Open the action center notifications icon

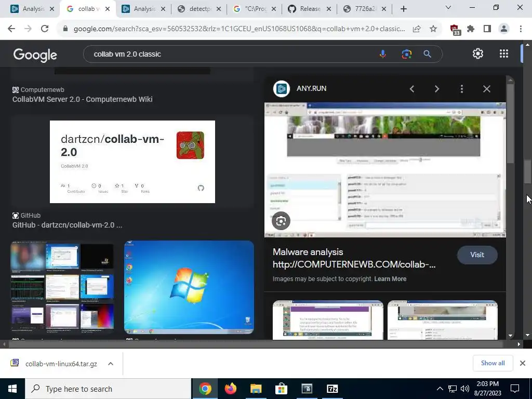(515, 389)
